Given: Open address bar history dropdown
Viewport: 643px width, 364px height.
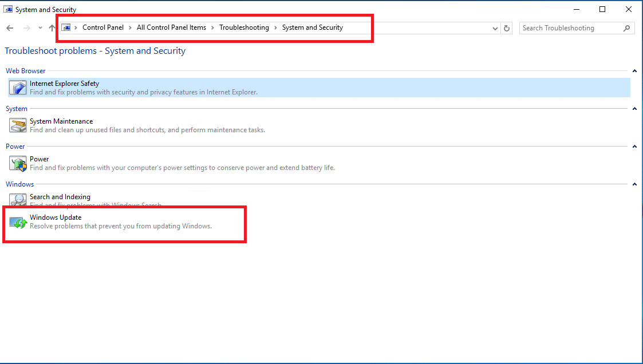Looking at the screenshot, I should pyautogui.click(x=495, y=28).
